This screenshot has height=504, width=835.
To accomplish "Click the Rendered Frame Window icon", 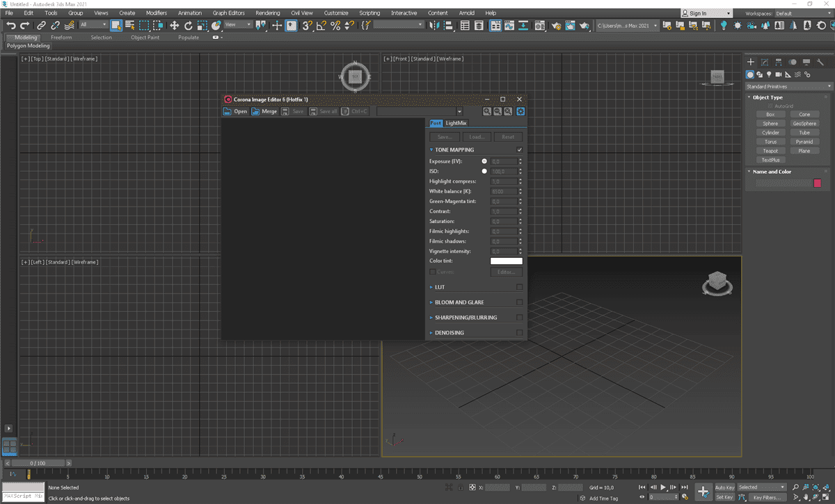I will pos(571,25).
